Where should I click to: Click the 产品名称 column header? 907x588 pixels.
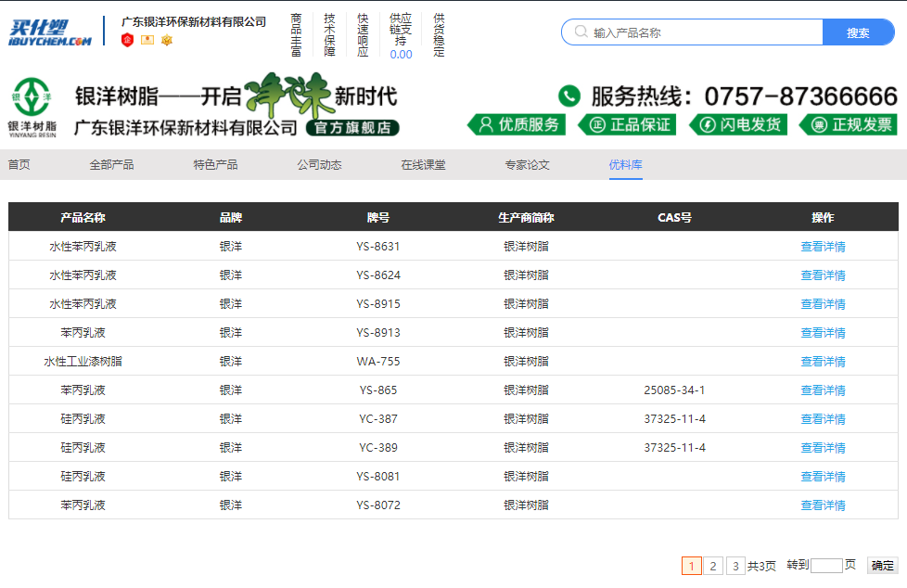[83, 218]
